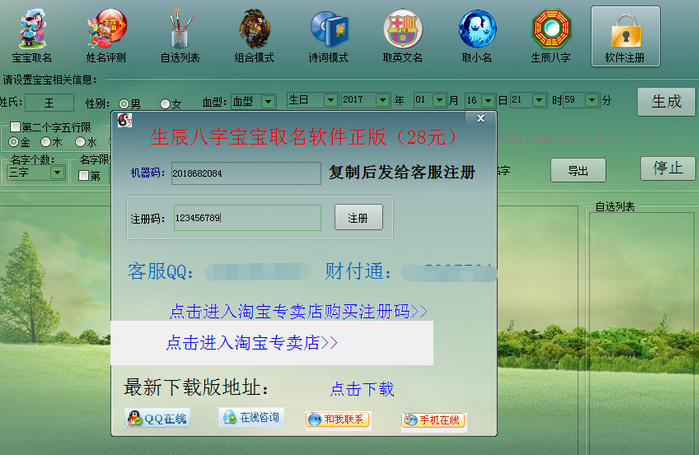Image resolution: width=699 pixels, height=455 pixels.
Task: Click the QQ在线 penguin button
Action: (157, 418)
